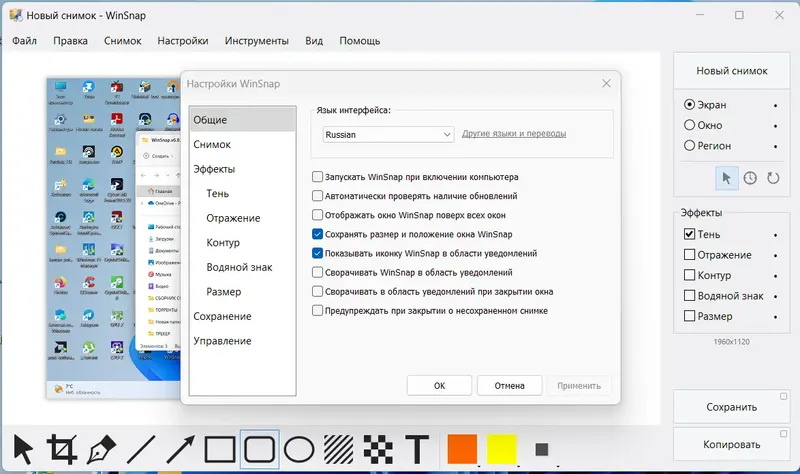Check the Контур effect in right panel
The image size is (800, 474).
(689, 275)
